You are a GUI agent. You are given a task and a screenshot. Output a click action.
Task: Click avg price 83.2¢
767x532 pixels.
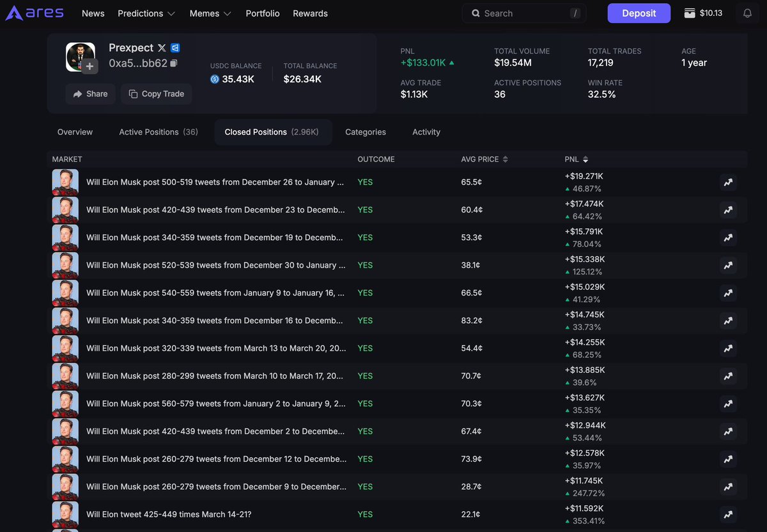(x=472, y=321)
